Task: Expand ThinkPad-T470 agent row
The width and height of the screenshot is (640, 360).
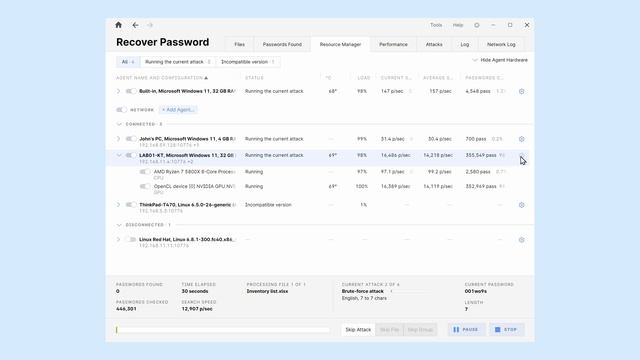Action: 119,204
